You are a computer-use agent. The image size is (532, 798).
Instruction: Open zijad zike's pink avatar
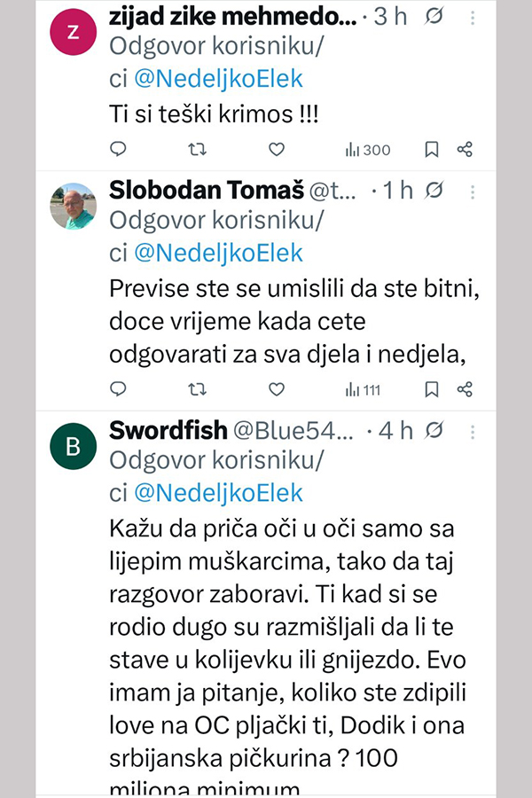[74, 34]
